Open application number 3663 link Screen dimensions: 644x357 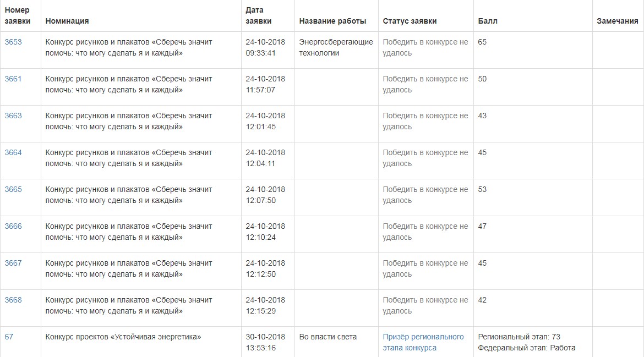[x=13, y=116]
